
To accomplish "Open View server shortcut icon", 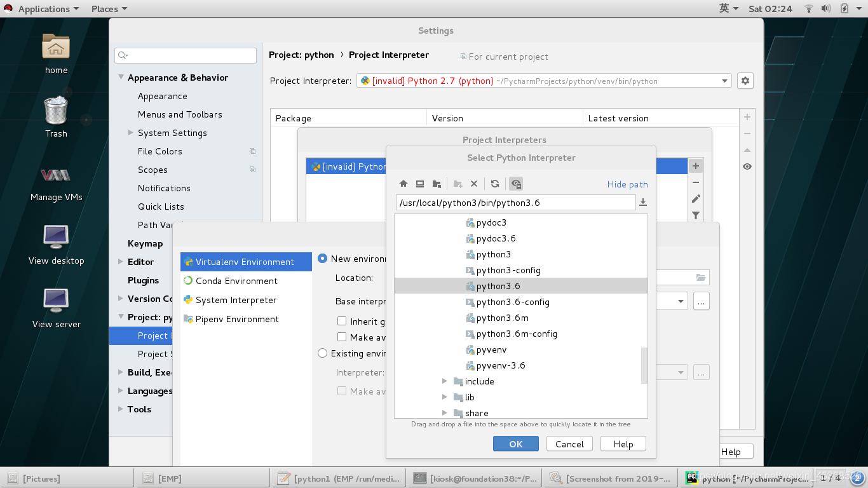I will [56, 300].
